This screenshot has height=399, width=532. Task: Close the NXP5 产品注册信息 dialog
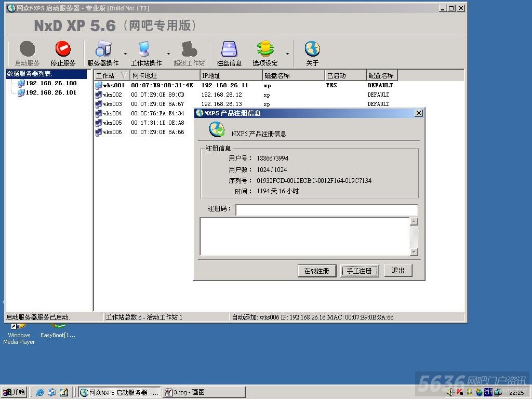pos(419,113)
